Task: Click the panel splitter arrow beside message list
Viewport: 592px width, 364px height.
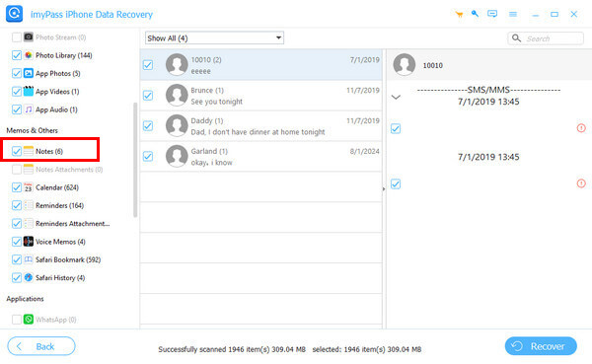Action: tap(384, 188)
